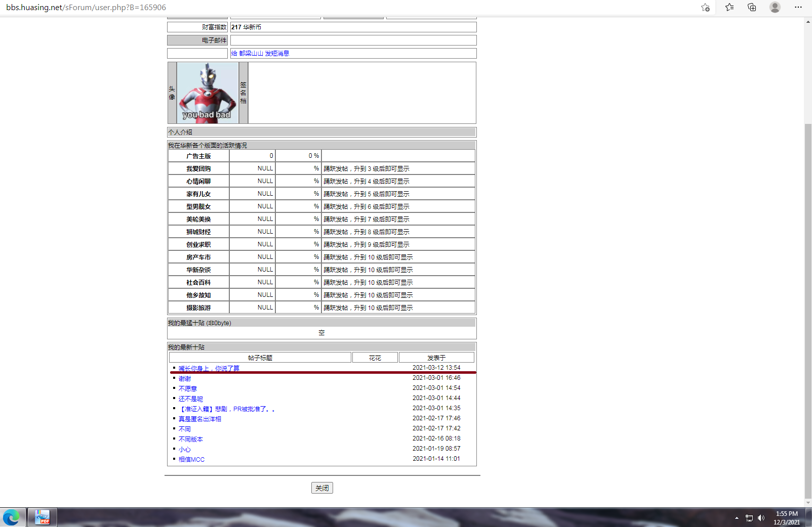Open the post titled 谢谢

click(185, 379)
